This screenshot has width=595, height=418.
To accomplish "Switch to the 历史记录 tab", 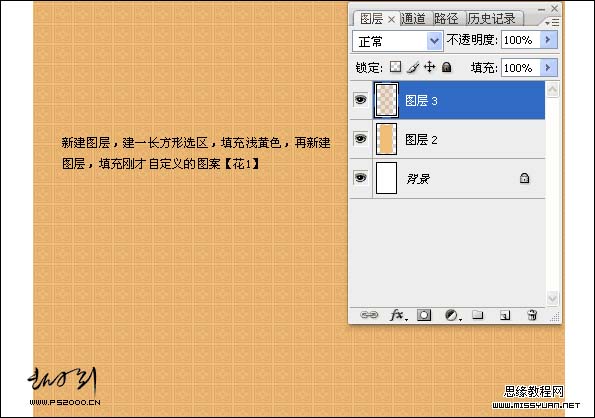I will click(492, 18).
